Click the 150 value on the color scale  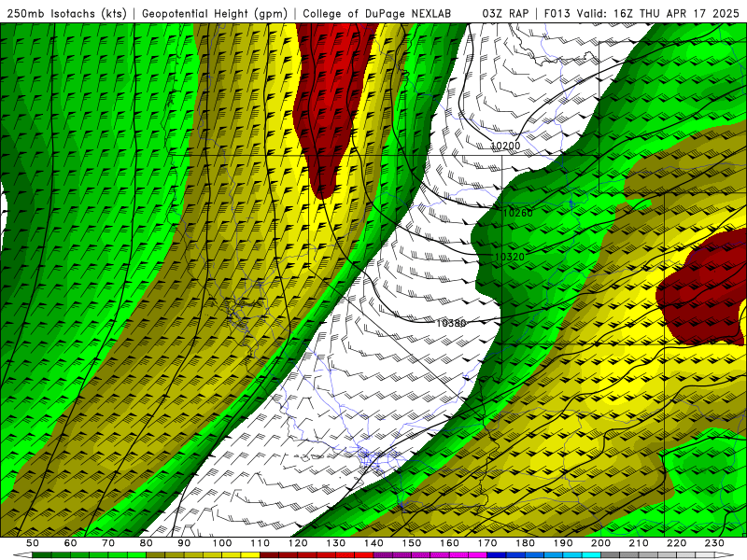click(412, 543)
